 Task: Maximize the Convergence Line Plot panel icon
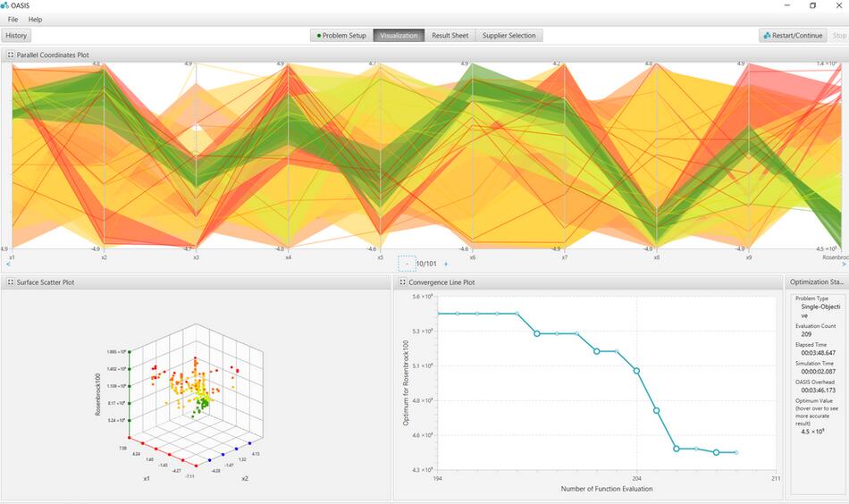click(x=402, y=282)
